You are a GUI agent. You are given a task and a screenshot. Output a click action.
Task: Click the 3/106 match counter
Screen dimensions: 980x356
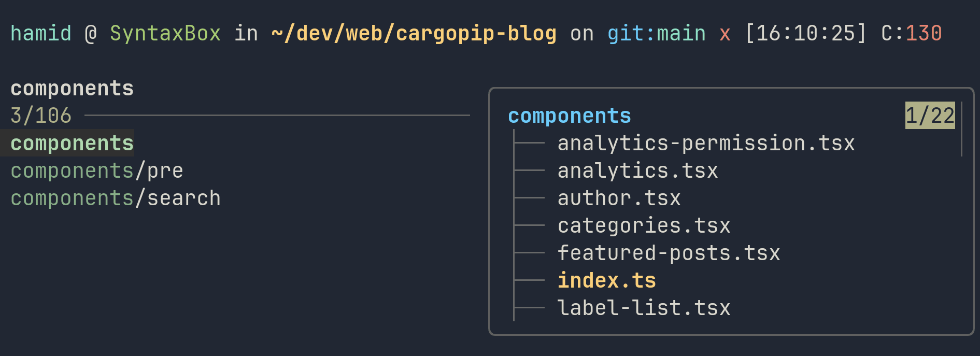pos(41,116)
